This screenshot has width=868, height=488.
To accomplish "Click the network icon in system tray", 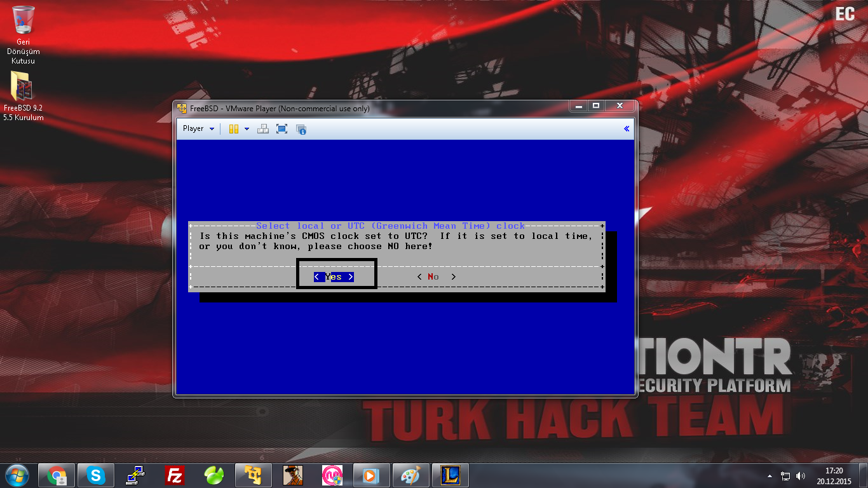I will 785,476.
